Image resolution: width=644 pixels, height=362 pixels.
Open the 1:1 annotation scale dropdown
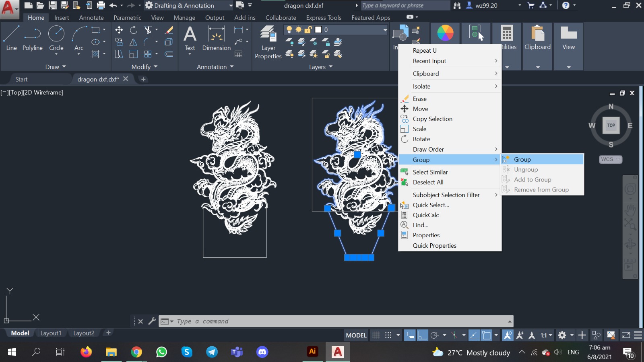click(x=547, y=335)
